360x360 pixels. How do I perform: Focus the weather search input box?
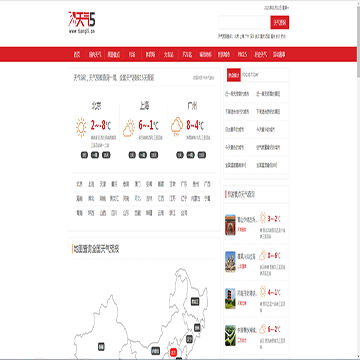tap(244, 23)
